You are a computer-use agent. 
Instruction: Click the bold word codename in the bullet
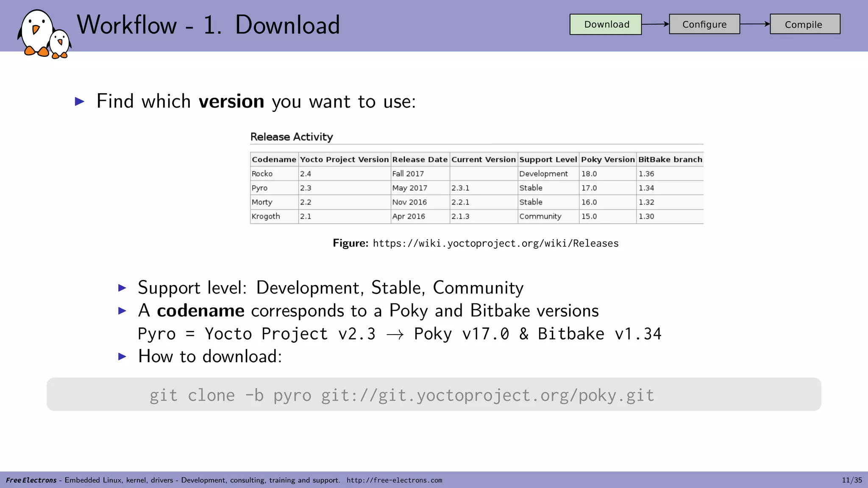pos(200,311)
